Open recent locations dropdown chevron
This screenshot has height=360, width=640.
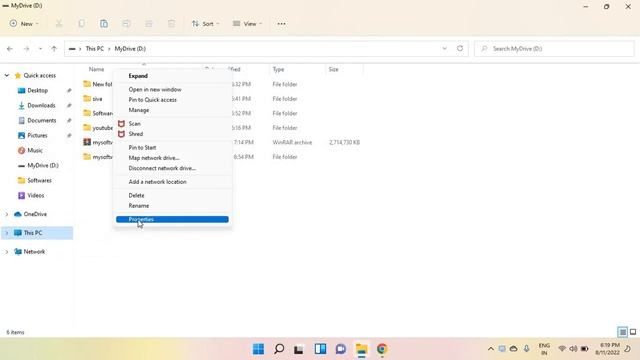[x=40, y=49]
